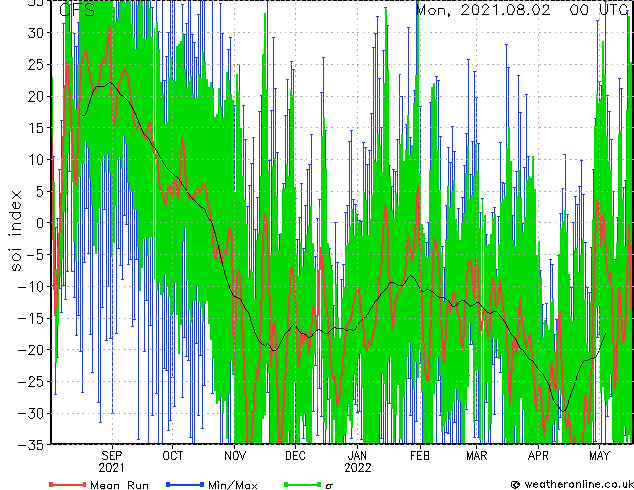Click the 'SEP' x-axis month label

click(x=112, y=456)
